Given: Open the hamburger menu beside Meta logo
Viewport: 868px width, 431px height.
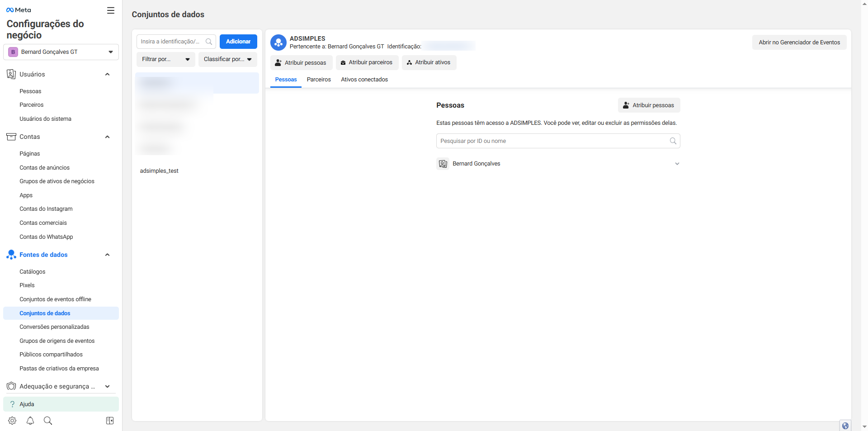Looking at the screenshot, I should (111, 10).
